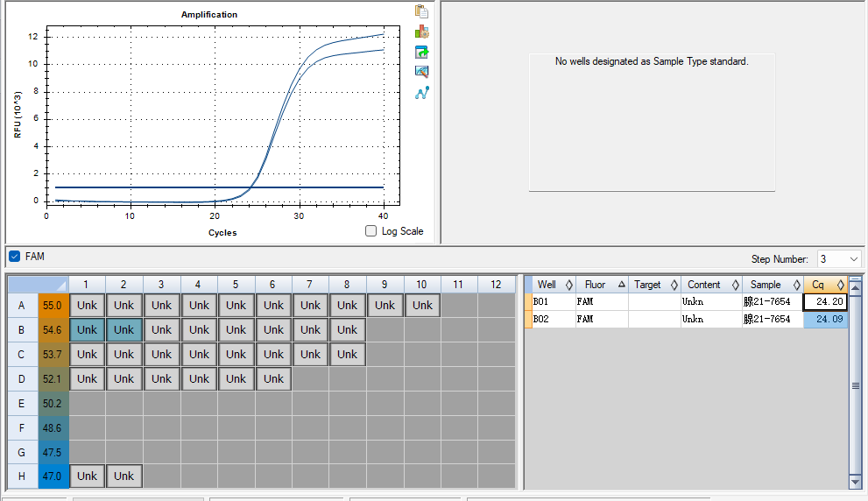Sort by Content column diamond icon
The width and height of the screenshot is (868, 501).
[736, 285]
